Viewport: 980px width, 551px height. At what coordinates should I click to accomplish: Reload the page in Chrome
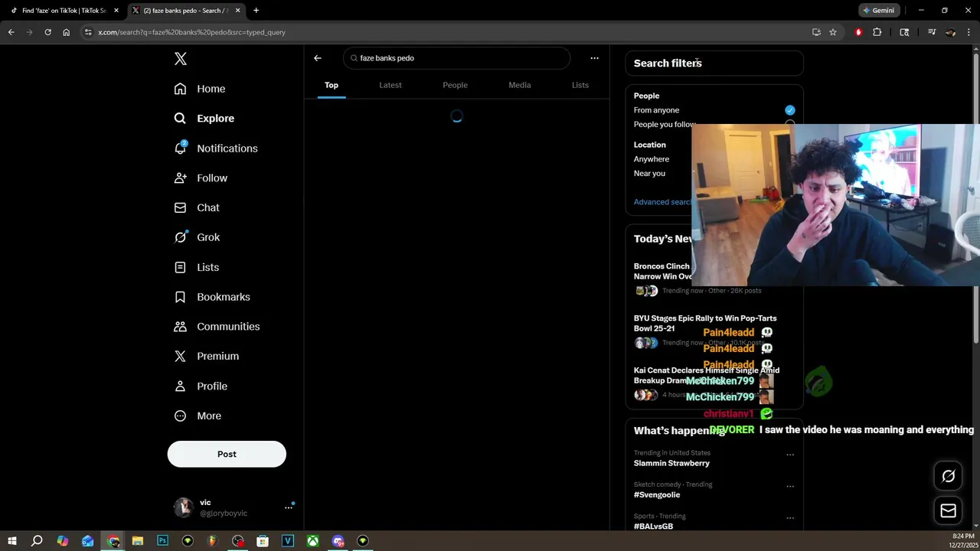(x=47, y=32)
